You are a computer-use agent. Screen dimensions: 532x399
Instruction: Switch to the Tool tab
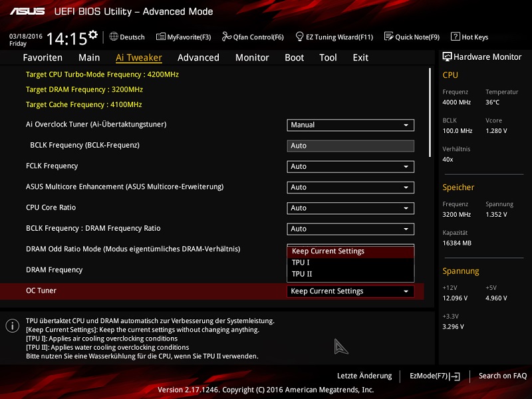[328, 58]
